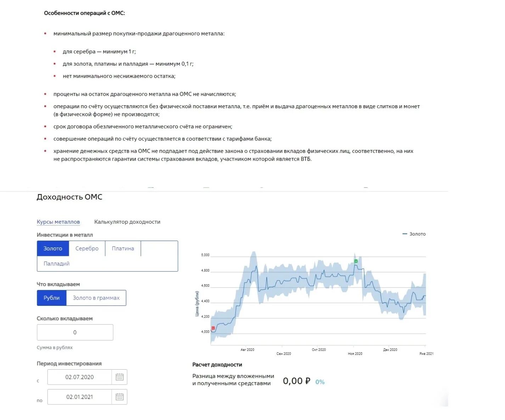This screenshot has width=505, height=420.
Task: Click the Расчет доходности label
Action: [x=217, y=365]
